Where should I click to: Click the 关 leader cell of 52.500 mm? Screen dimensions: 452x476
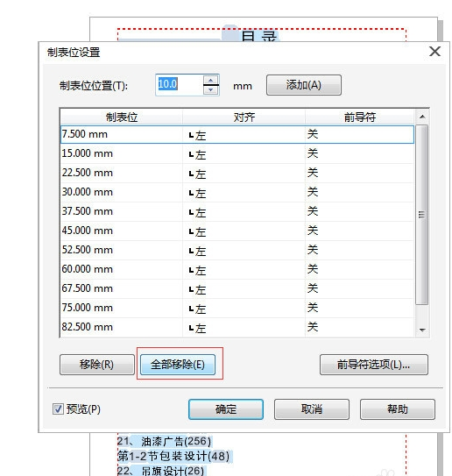tap(359, 250)
